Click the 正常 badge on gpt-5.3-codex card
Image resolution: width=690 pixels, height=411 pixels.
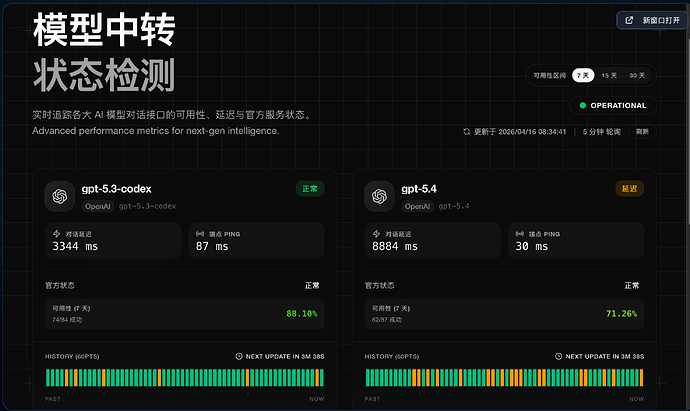(310, 189)
